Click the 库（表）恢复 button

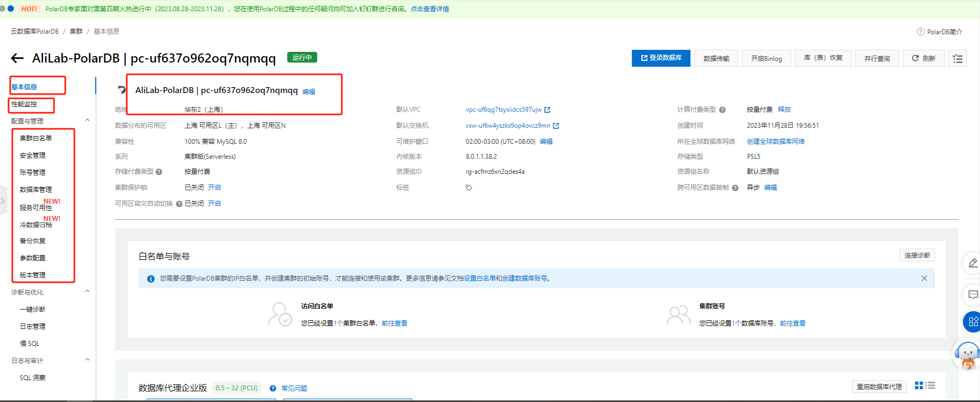(x=823, y=58)
